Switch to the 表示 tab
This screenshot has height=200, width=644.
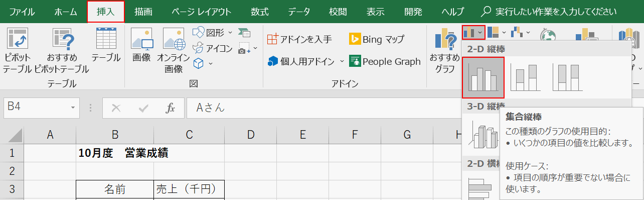pyautogui.click(x=376, y=12)
